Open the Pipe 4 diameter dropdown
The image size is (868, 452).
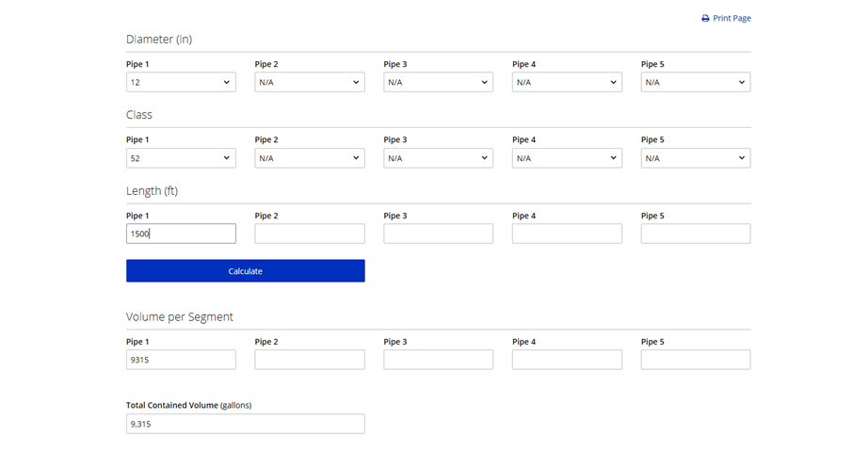click(567, 83)
